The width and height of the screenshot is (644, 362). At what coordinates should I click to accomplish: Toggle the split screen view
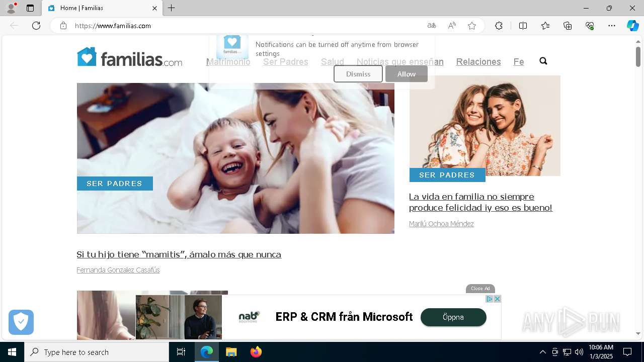tap(523, 26)
